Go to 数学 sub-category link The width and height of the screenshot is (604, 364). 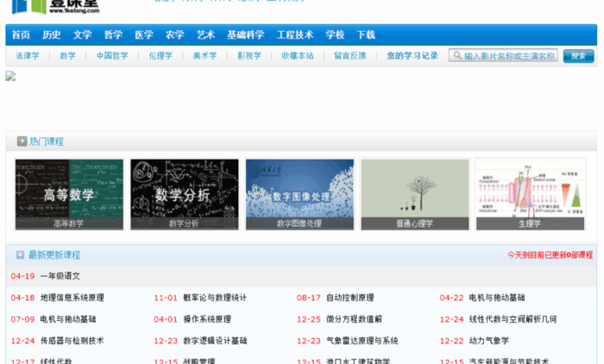coord(68,56)
